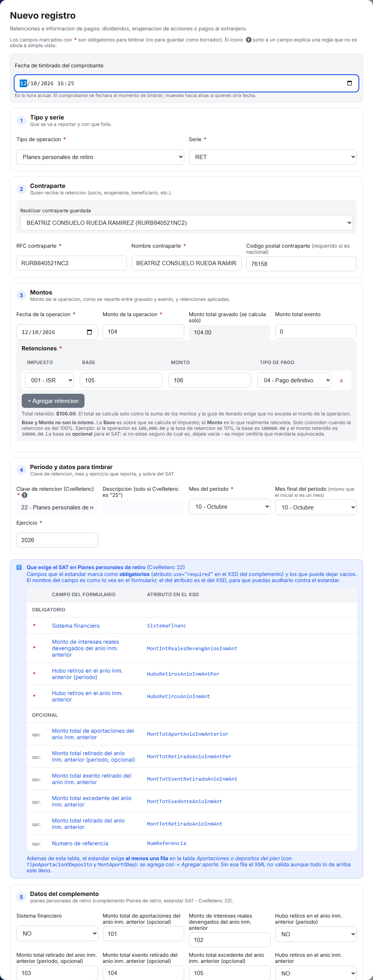373x980 pixels.
Task: Open the Serie RET dropdown
Action: (273, 157)
